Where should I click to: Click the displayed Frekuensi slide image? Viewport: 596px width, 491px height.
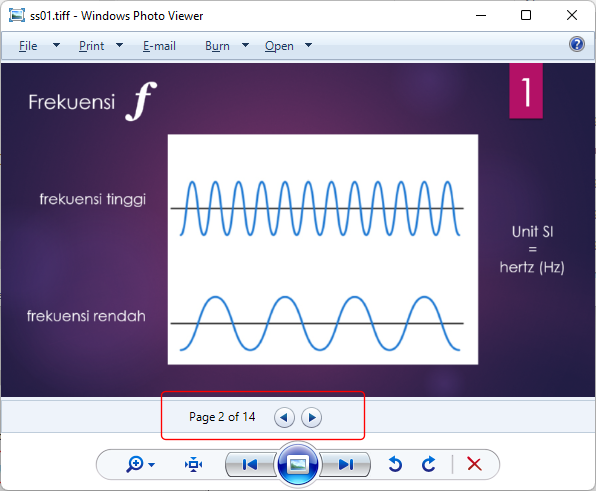tap(298, 230)
